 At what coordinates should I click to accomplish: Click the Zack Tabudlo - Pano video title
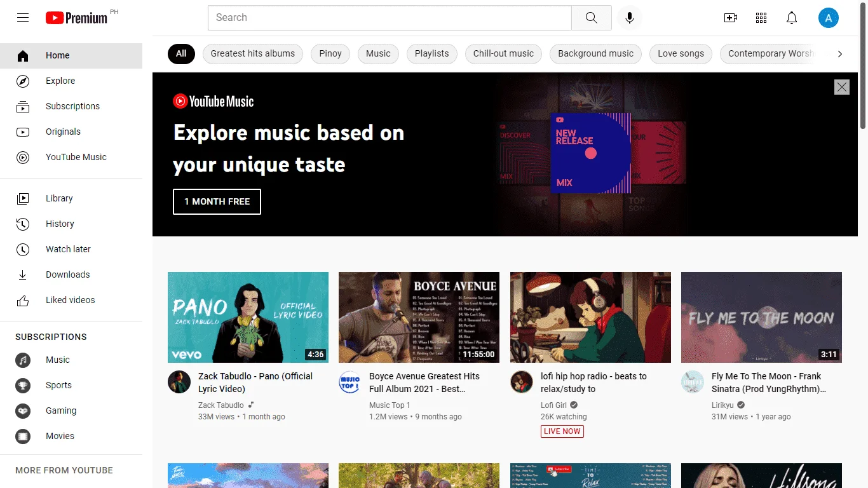coord(255,383)
